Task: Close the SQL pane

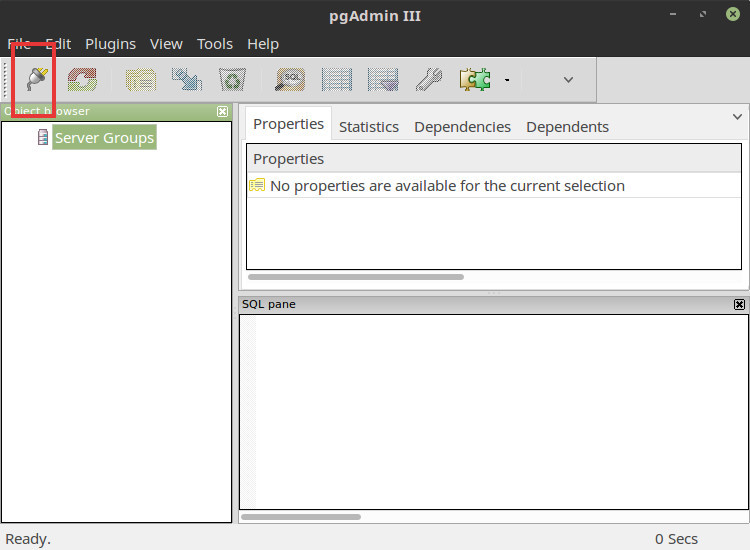Action: click(x=739, y=305)
